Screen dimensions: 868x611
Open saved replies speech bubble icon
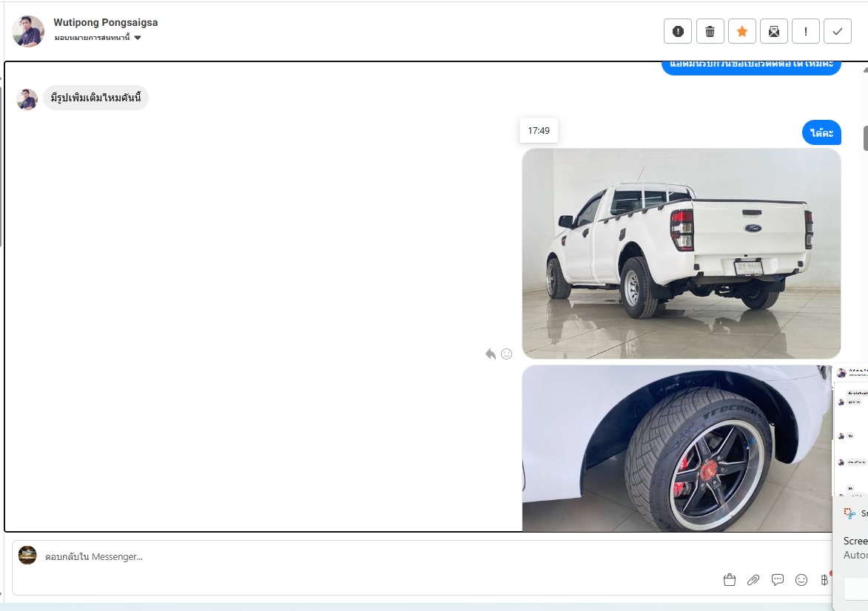(x=778, y=580)
